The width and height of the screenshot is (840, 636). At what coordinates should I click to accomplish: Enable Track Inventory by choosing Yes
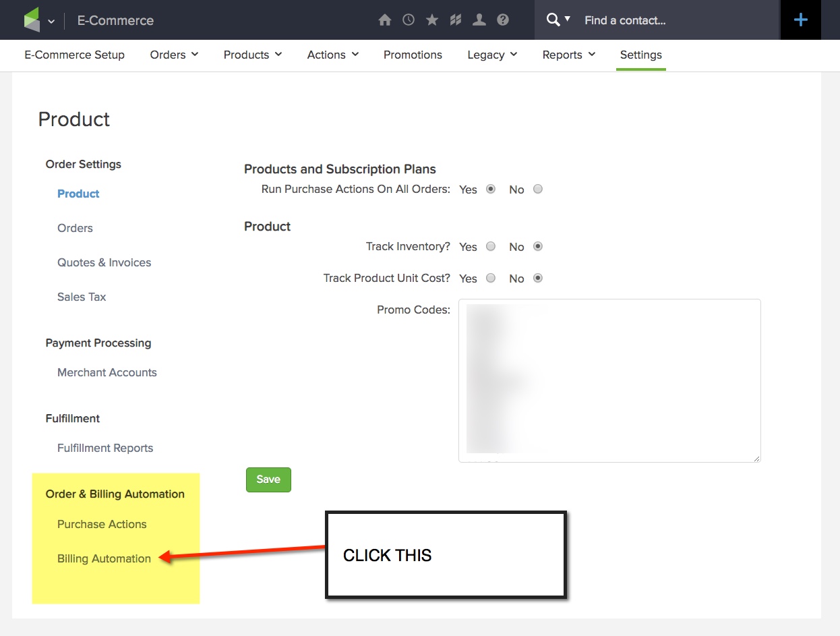coord(491,246)
